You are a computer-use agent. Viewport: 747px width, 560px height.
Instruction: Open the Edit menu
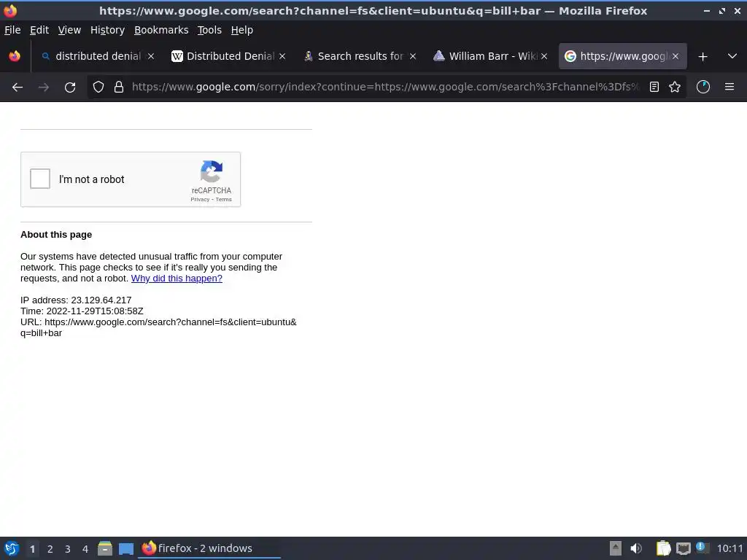[39, 30]
